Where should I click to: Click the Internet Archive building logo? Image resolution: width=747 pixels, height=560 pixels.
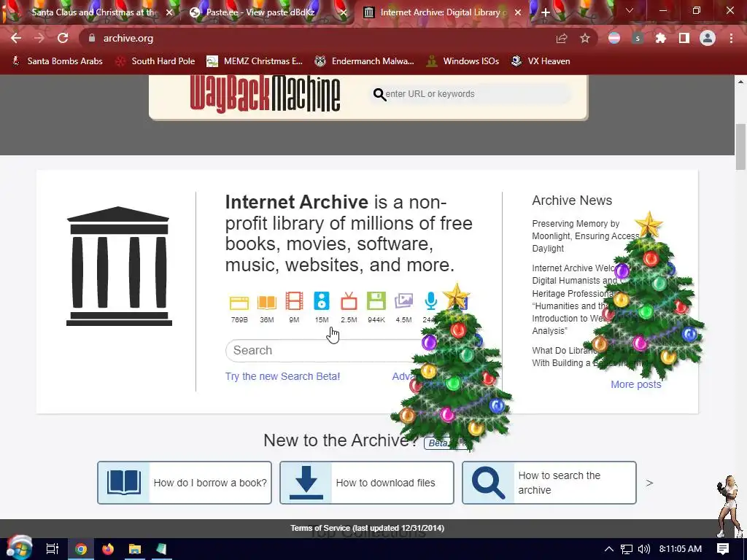pos(119,266)
